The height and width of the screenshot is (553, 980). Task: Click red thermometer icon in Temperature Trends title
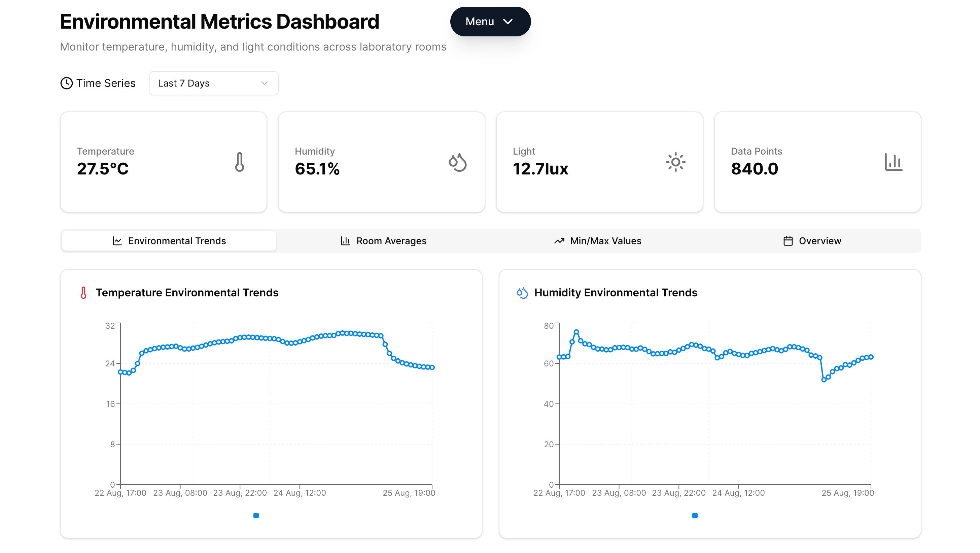(83, 293)
